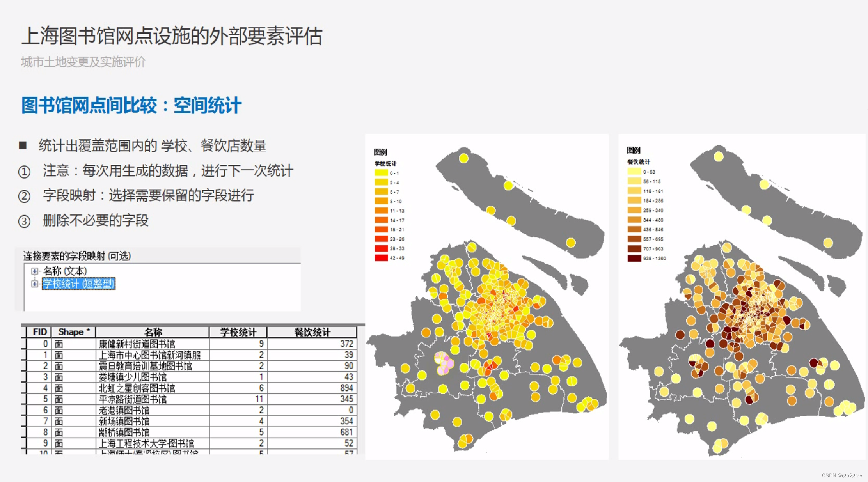Click the 8 - 10 school legend swatch

point(381,201)
